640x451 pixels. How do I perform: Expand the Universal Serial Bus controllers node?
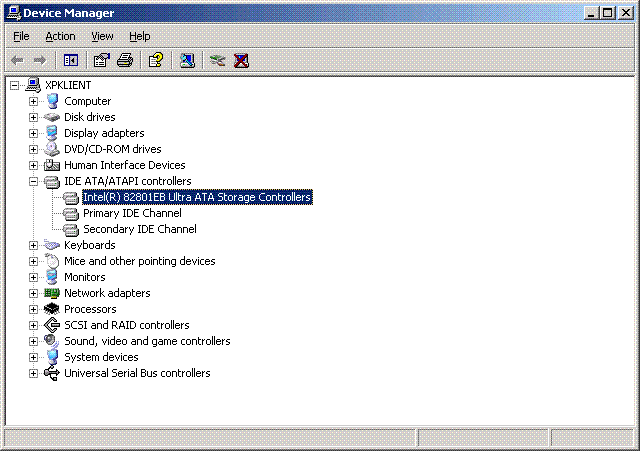pyautogui.click(x=33, y=373)
